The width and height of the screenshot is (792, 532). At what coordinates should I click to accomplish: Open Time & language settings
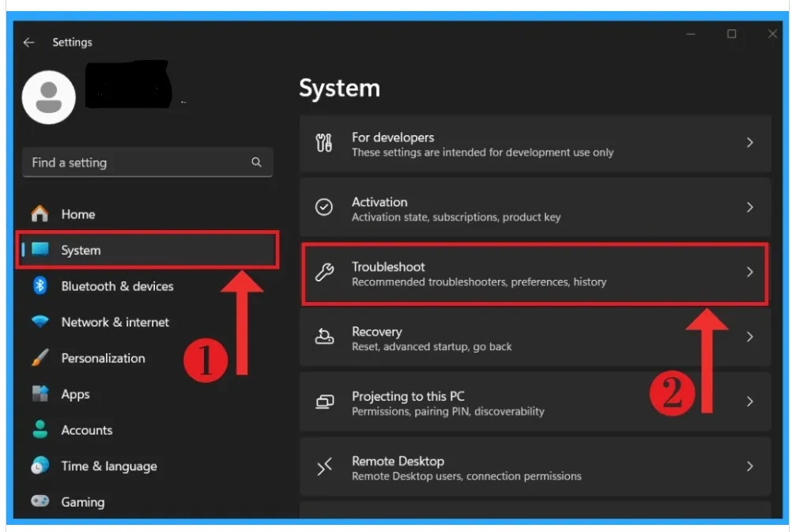pyautogui.click(x=108, y=466)
